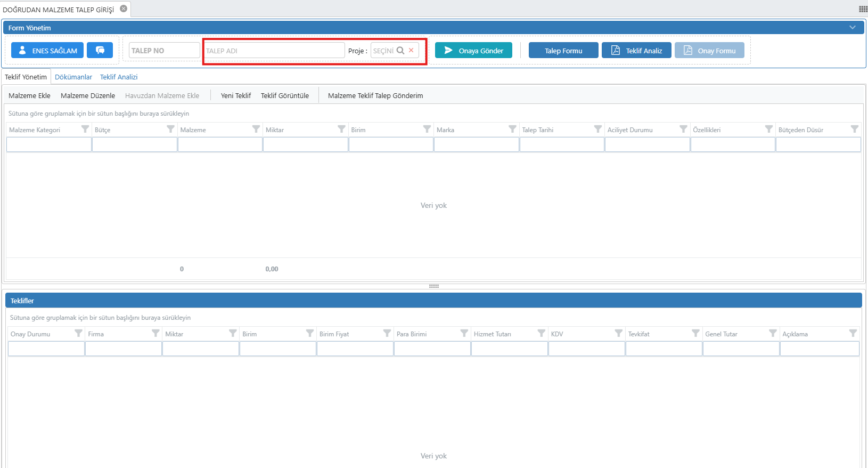The width and height of the screenshot is (868, 468).
Task: Choose Malzeme Ekle in the toolbar
Action: 29,95
